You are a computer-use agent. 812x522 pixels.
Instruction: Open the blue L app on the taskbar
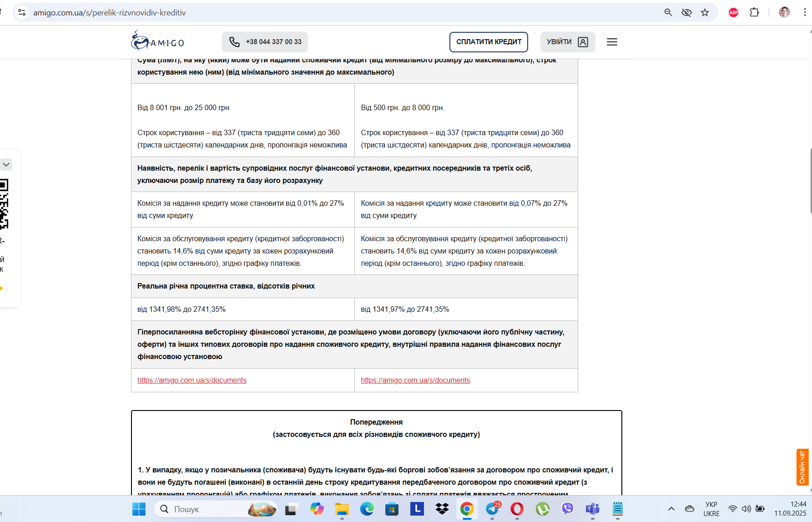click(x=417, y=509)
